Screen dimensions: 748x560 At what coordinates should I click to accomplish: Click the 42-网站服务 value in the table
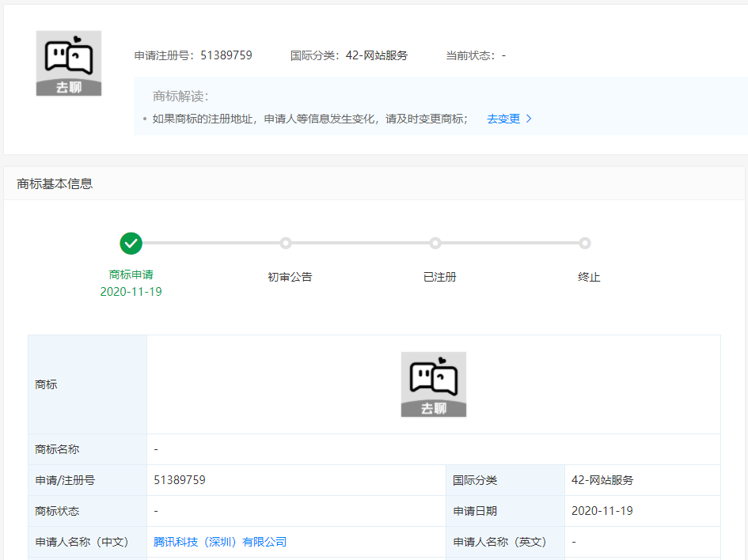point(602,480)
